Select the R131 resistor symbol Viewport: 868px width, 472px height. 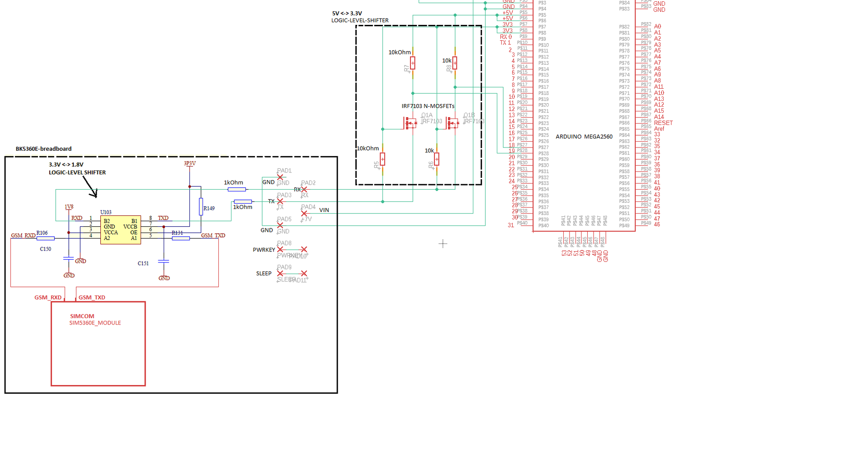click(181, 238)
